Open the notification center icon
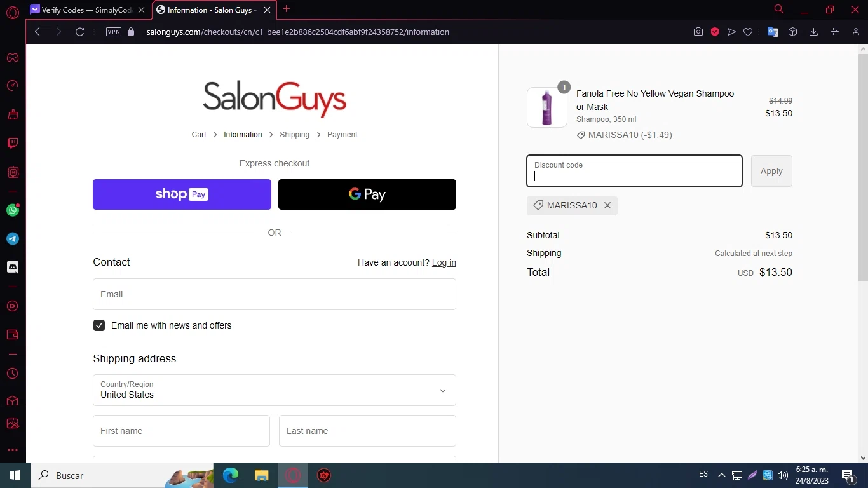Image resolution: width=868 pixels, height=488 pixels. (848, 475)
